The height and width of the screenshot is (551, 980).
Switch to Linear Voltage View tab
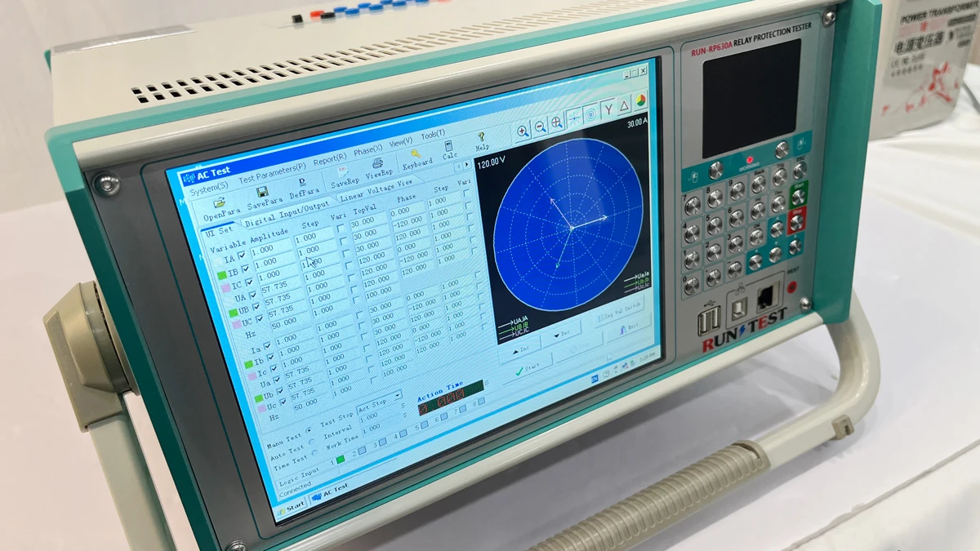pos(376,189)
